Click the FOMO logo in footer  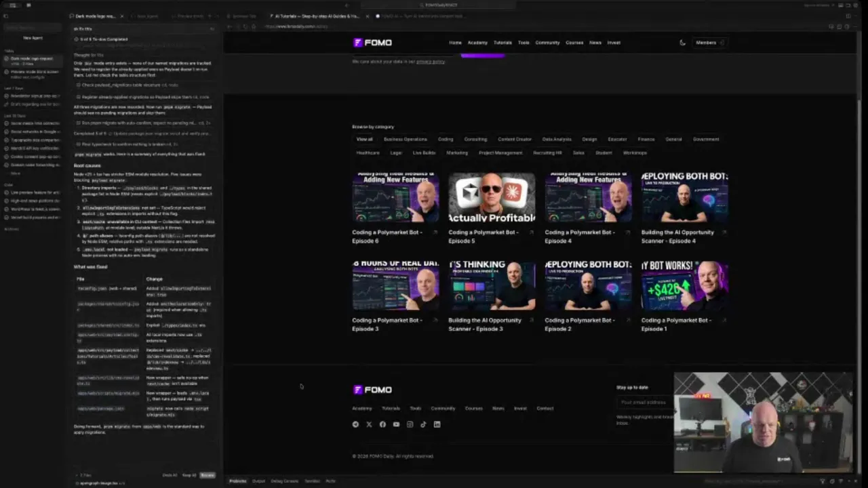click(372, 390)
